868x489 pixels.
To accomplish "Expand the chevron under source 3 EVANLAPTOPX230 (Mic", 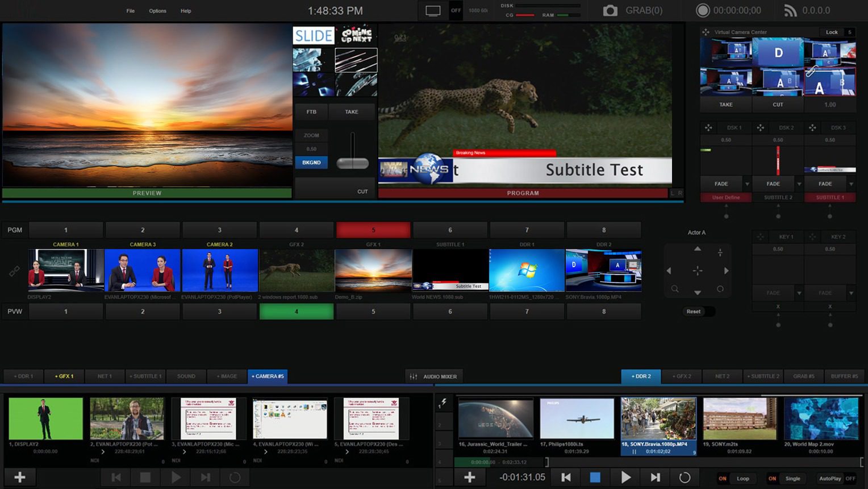I will [184, 452].
